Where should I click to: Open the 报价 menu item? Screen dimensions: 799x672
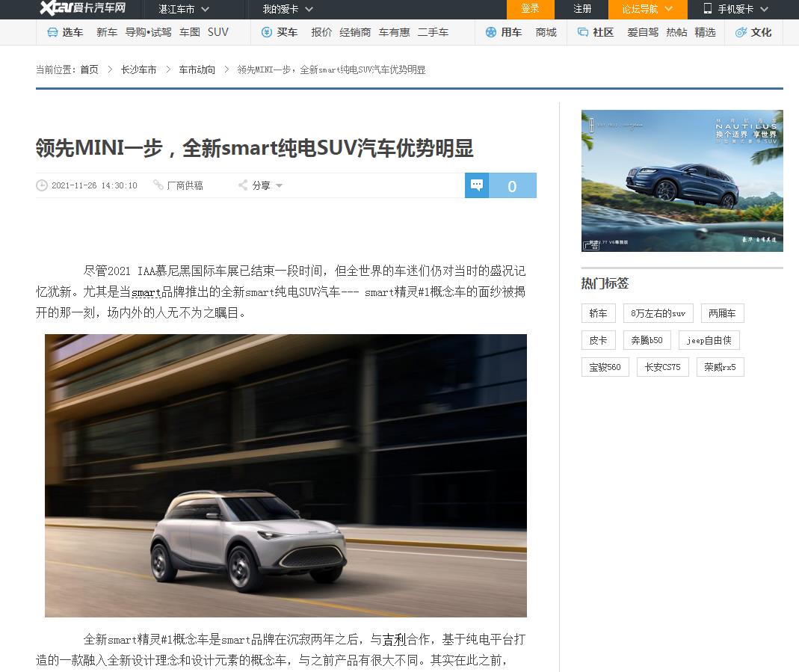321,33
